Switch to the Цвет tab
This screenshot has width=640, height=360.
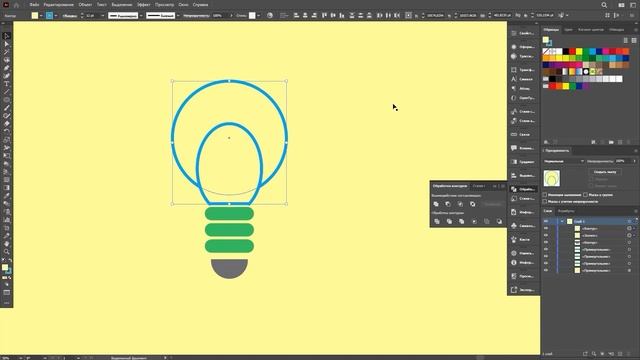[x=568, y=30]
